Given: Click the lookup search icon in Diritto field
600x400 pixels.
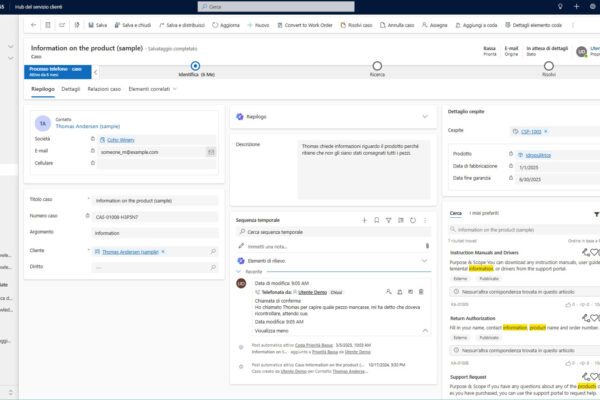Looking at the screenshot, I should (x=213, y=267).
